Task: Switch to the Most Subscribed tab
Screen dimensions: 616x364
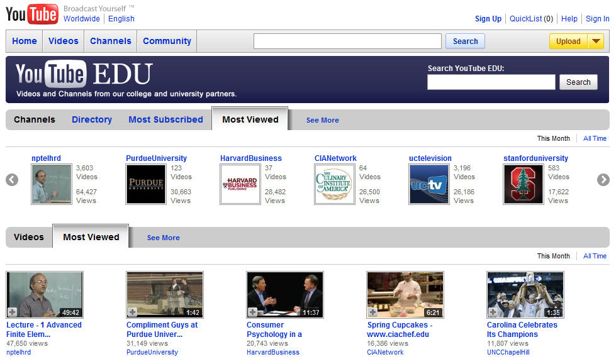Action: coord(165,119)
